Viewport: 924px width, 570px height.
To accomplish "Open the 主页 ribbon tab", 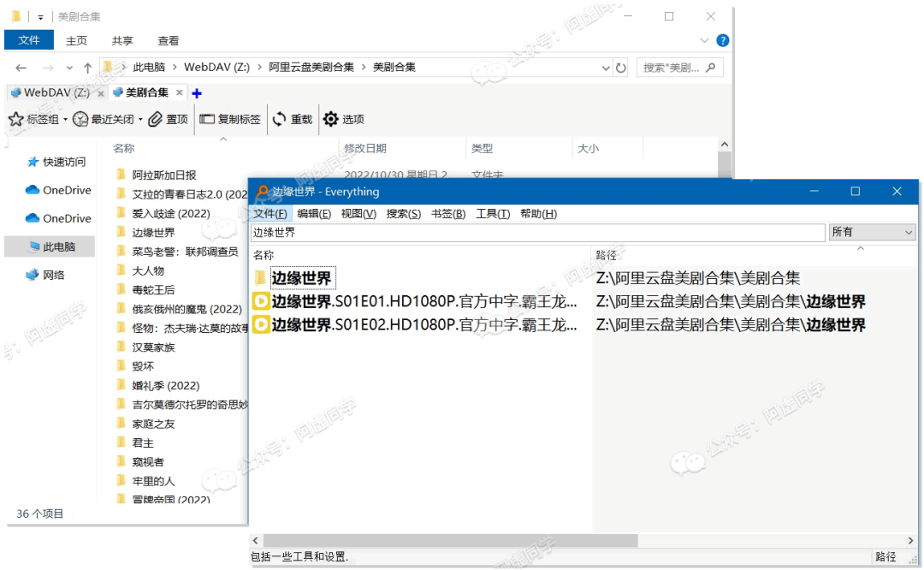I will click(x=76, y=41).
